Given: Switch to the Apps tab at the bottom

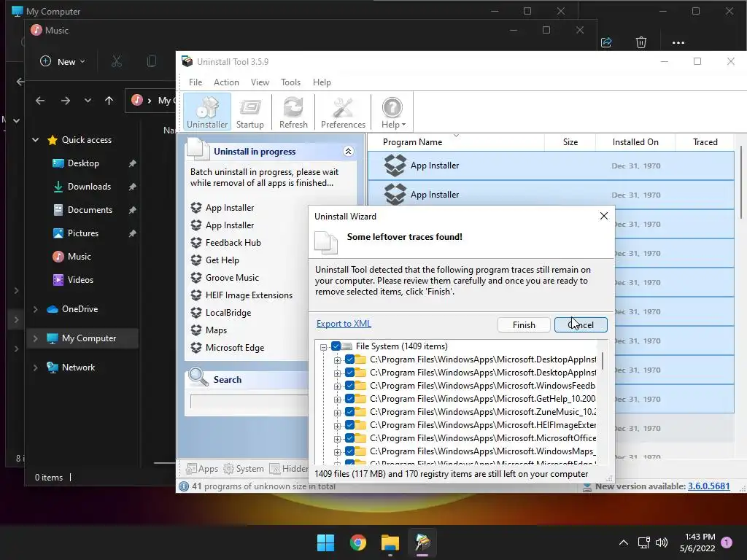Looking at the screenshot, I should 202,469.
